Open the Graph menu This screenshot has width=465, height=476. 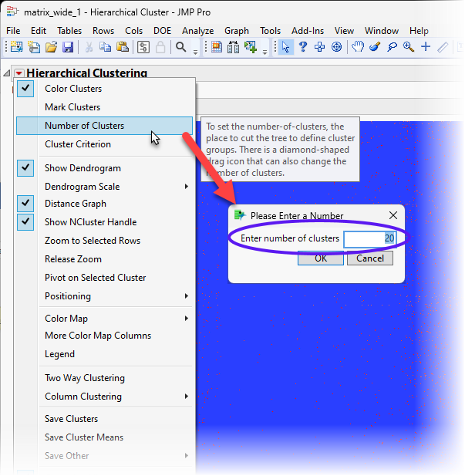(x=237, y=31)
